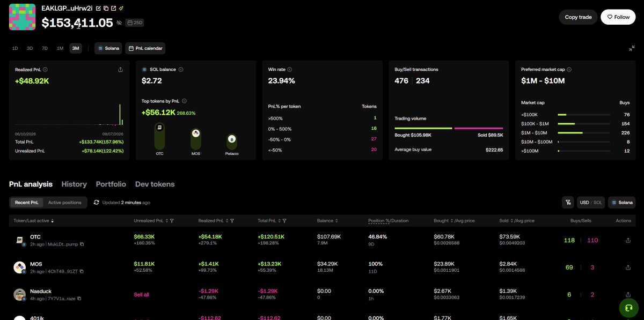Switch to the History tab
The height and width of the screenshot is (320, 644).
pos(74,184)
